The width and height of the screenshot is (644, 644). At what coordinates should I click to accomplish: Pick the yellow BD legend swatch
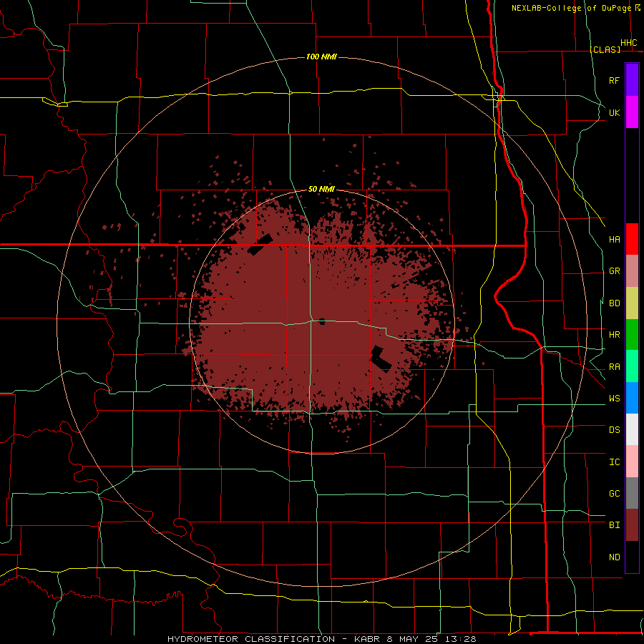632,303
